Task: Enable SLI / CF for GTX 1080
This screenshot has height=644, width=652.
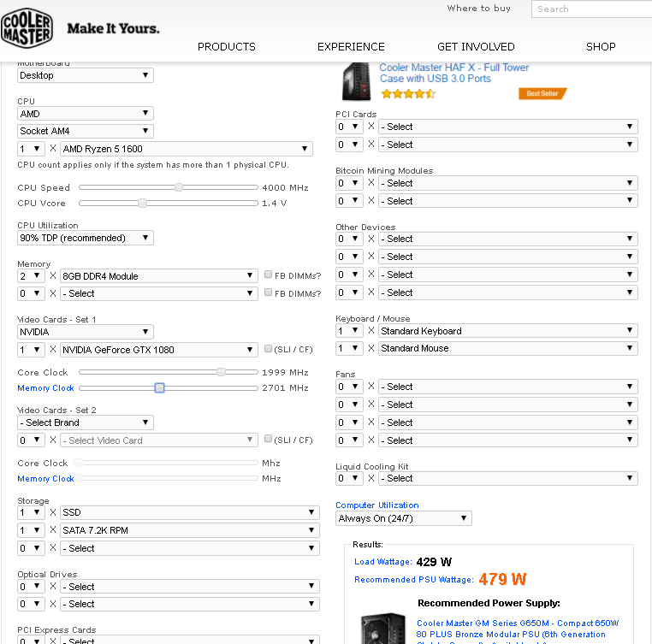Action: pos(268,348)
